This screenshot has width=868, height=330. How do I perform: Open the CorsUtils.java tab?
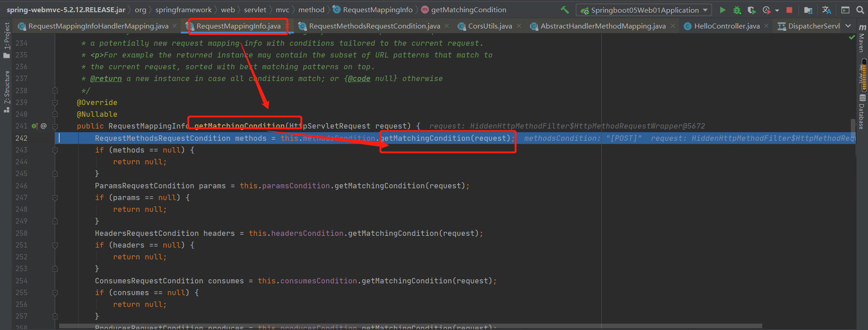coord(490,26)
